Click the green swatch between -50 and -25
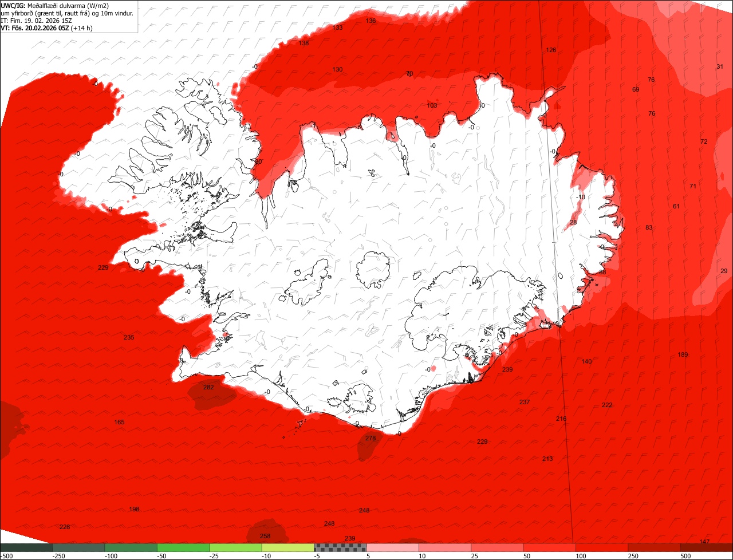733x560 pixels. (x=183, y=548)
